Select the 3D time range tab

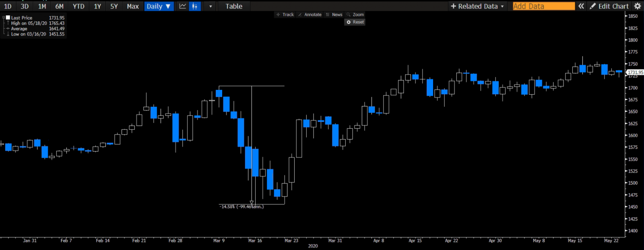click(25, 6)
